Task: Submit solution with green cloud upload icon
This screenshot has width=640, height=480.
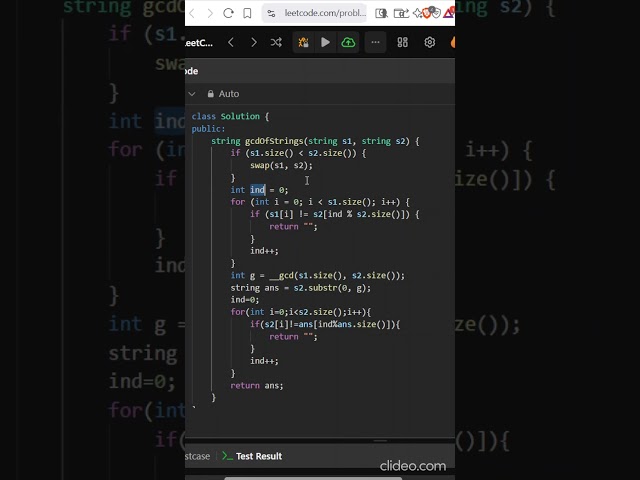Action: 348,42
